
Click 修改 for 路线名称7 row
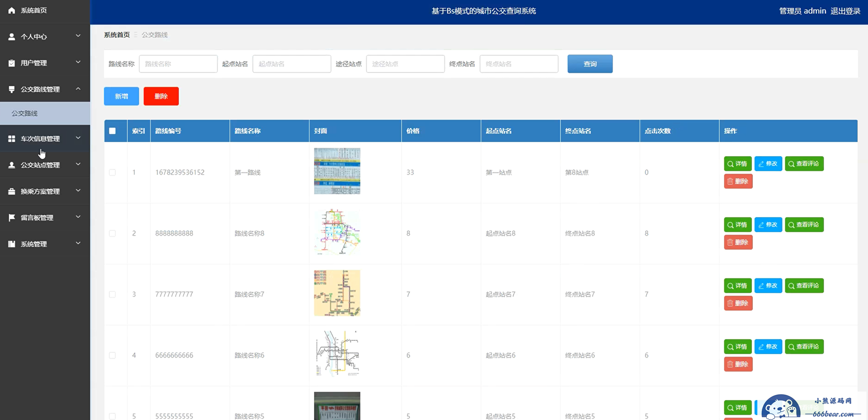pos(768,285)
